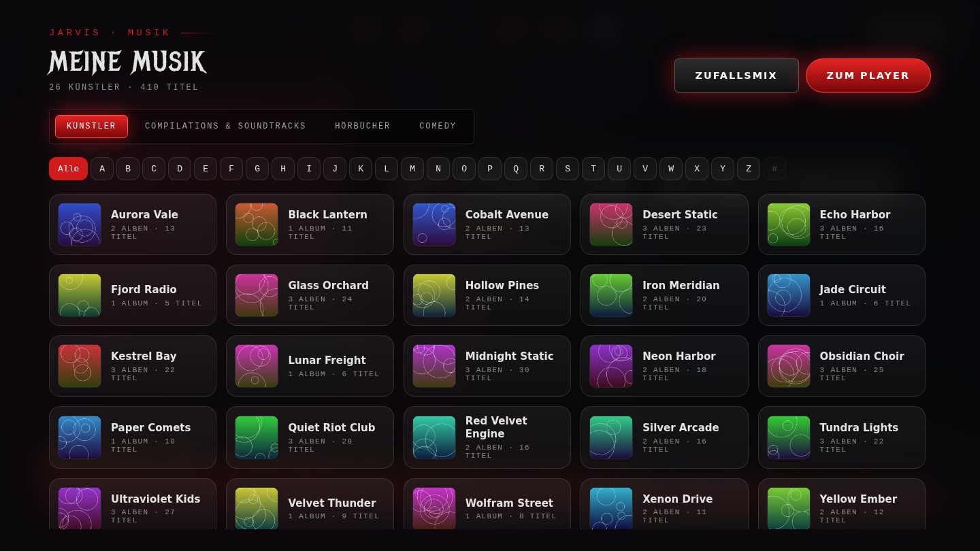The height and width of the screenshot is (551, 980).
Task: Select the Lunar Freight cover thumbnail
Action: (257, 366)
